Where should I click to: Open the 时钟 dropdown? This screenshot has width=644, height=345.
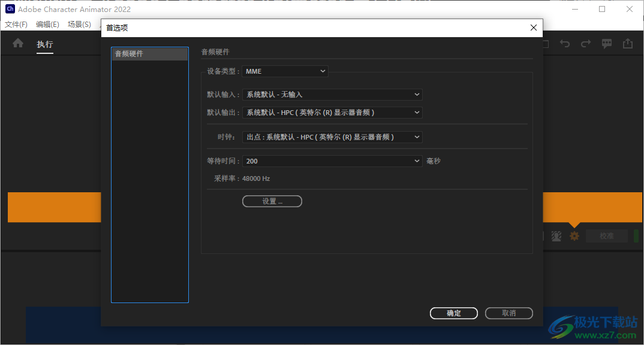[x=332, y=137]
